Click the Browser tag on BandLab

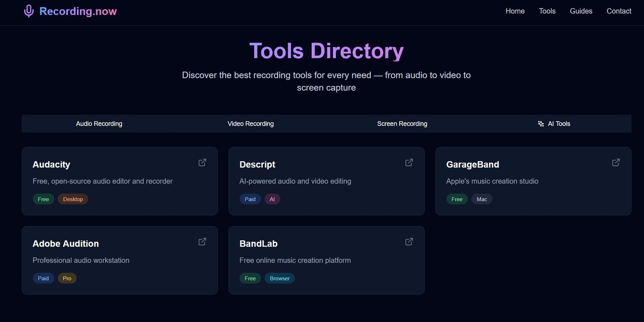coord(280,278)
